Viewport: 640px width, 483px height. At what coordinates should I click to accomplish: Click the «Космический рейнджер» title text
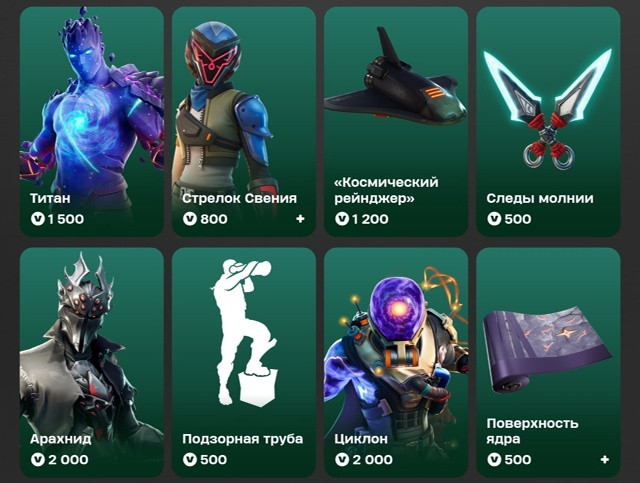click(x=386, y=190)
